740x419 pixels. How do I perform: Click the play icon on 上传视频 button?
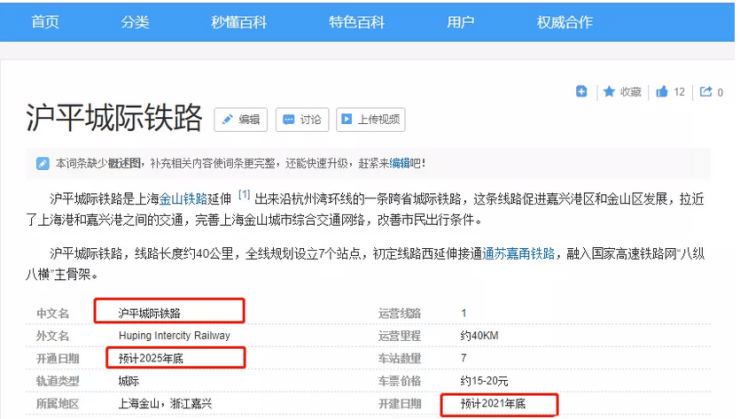(x=347, y=120)
